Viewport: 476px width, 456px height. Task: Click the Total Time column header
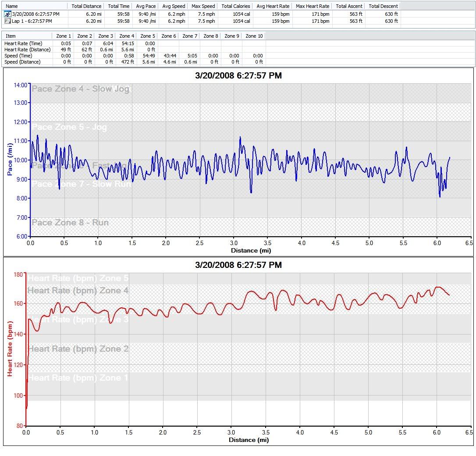point(118,6)
